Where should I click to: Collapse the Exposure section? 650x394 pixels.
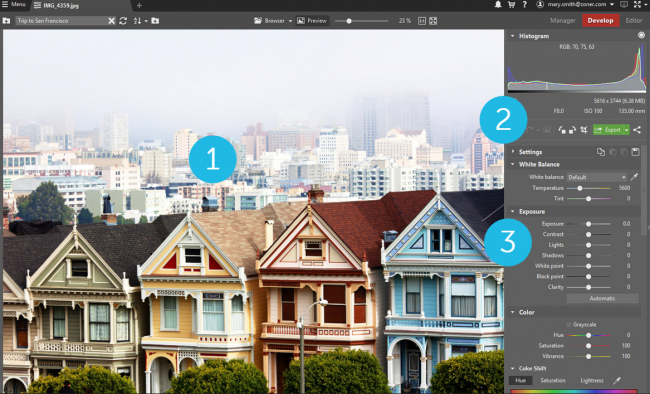point(513,212)
